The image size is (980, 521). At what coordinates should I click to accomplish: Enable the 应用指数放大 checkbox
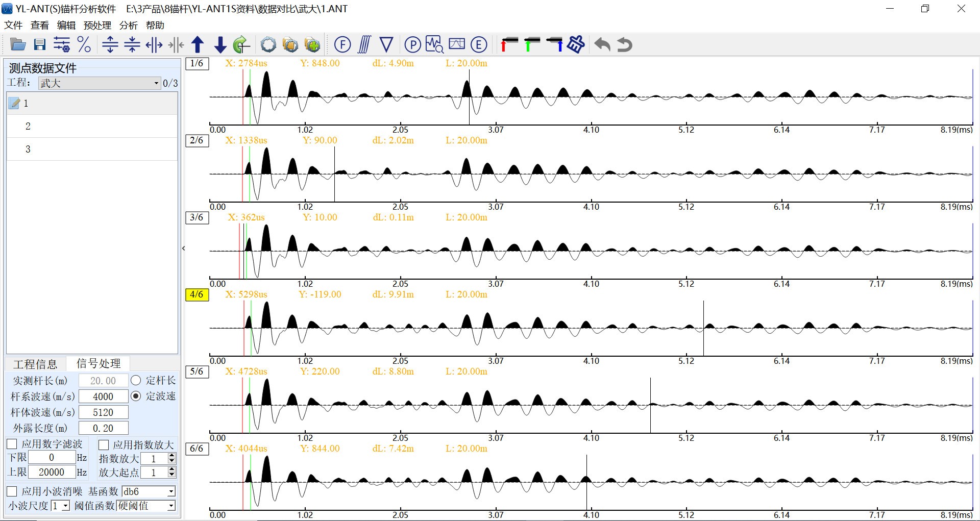104,445
